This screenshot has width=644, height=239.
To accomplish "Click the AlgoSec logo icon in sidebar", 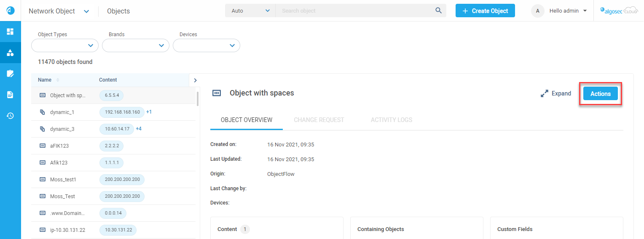I will tap(11, 11).
